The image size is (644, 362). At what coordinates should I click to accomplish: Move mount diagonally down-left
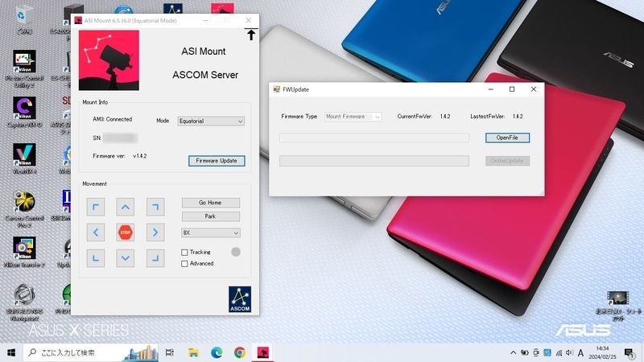96,258
